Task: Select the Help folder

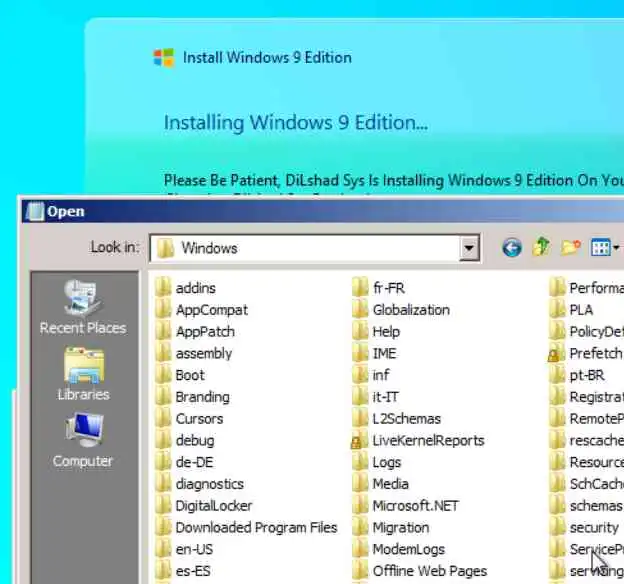Action: point(376,332)
